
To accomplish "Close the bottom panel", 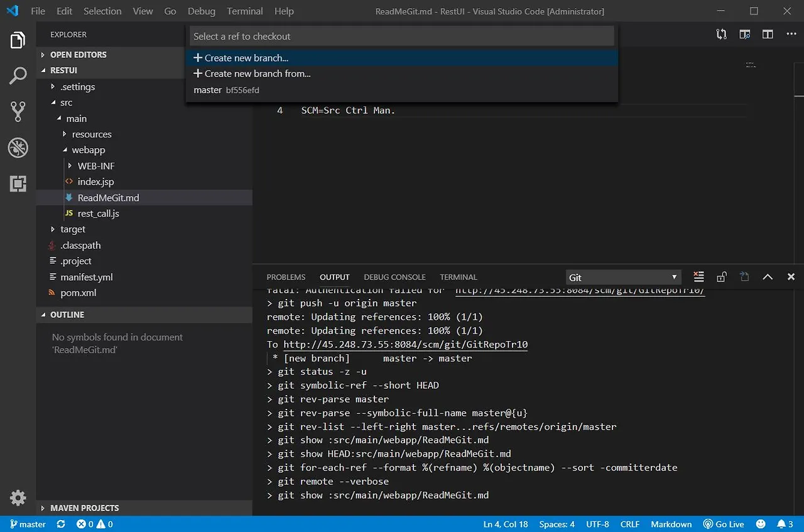I will (791, 277).
